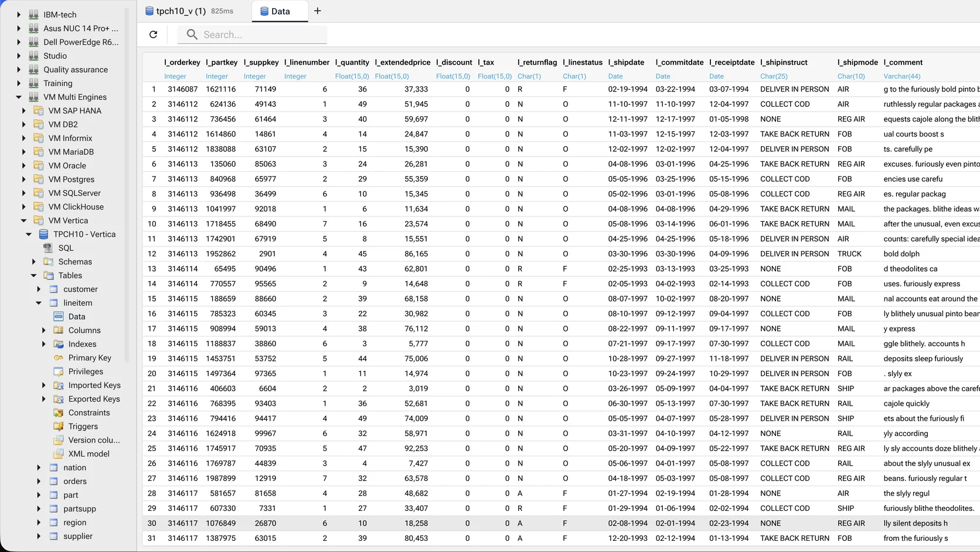Click the Schemas folder icon

48,262
